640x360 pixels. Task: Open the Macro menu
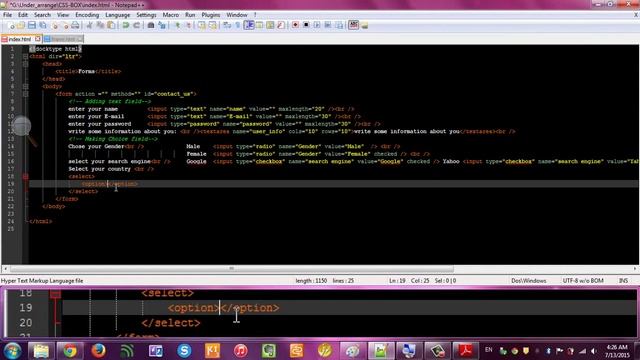coord(171,15)
